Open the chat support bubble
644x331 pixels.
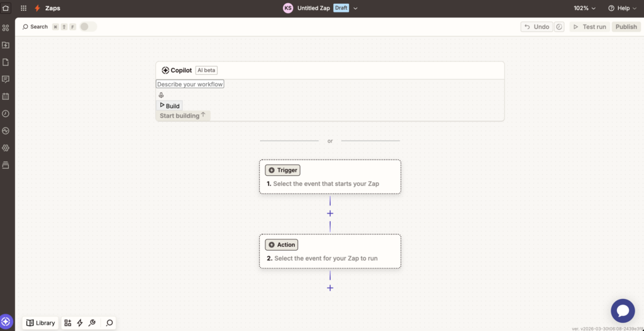(623, 310)
